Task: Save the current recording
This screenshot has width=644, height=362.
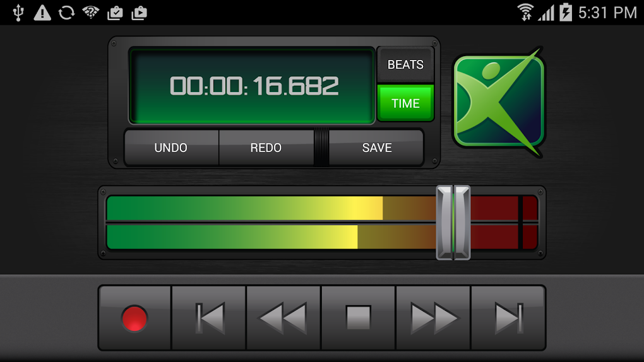Action: click(x=377, y=148)
